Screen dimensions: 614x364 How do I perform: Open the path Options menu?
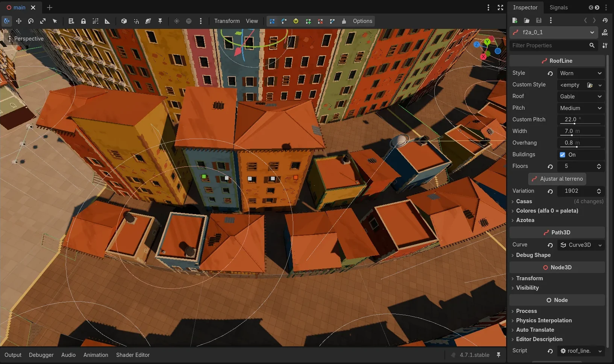(x=362, y=21)
